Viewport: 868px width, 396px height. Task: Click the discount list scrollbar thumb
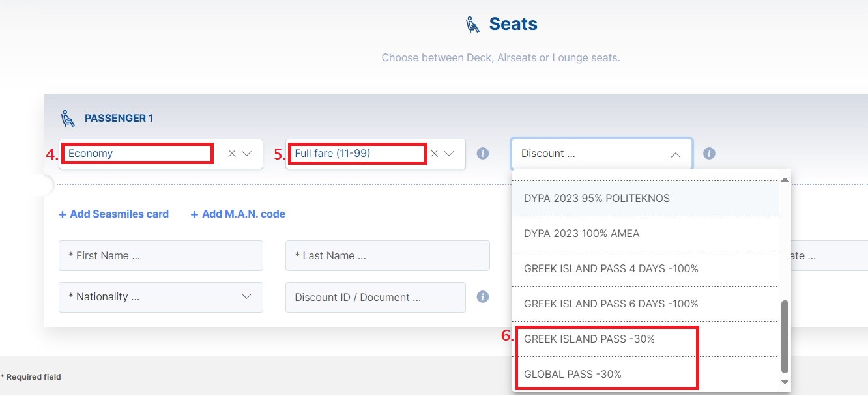pyautogui.click(x=785, y=335)
